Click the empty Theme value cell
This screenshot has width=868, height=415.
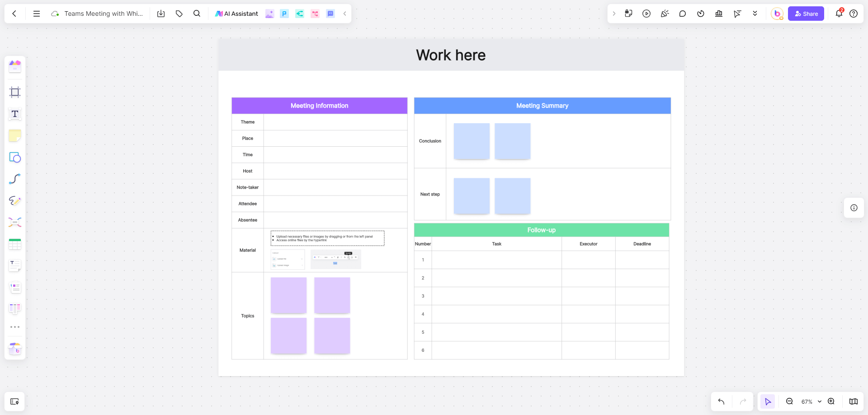(335, 122)
